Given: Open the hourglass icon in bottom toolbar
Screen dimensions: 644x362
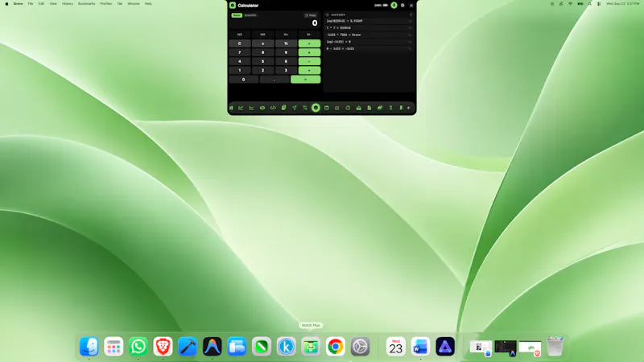Looking at the screenshot, I should tap(390, 108).
